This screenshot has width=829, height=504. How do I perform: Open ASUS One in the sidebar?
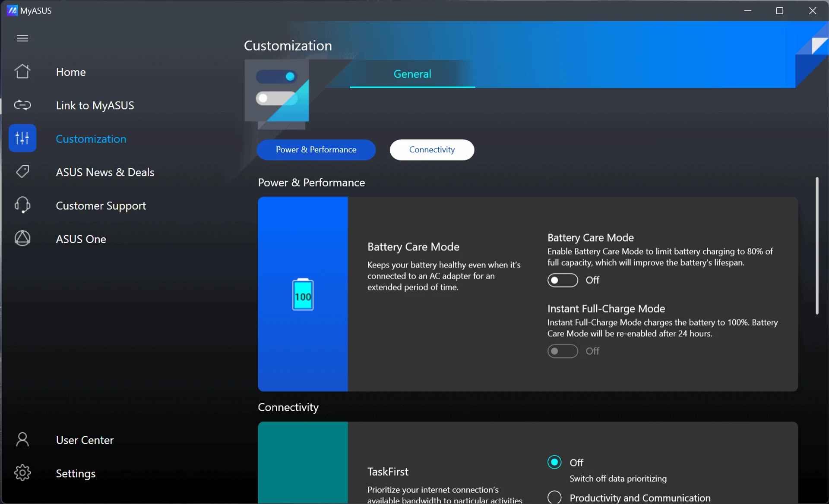coord(81,239)
